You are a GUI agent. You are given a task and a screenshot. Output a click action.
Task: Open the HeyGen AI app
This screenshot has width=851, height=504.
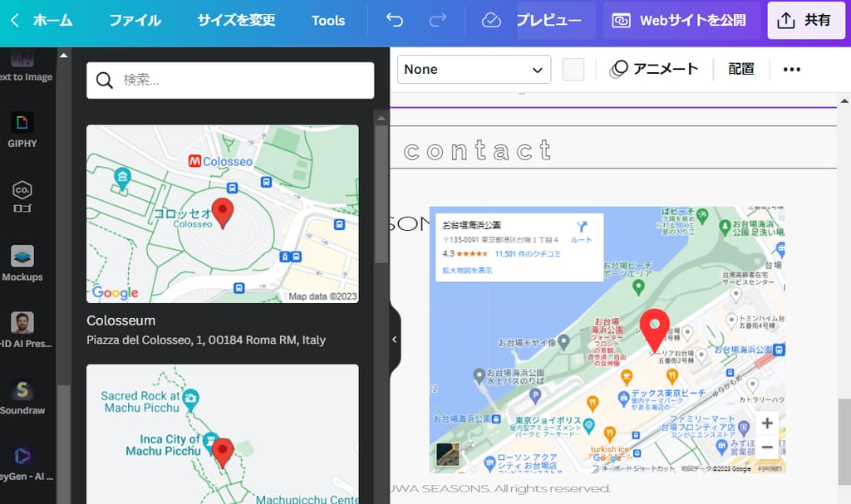click(22, 457)
